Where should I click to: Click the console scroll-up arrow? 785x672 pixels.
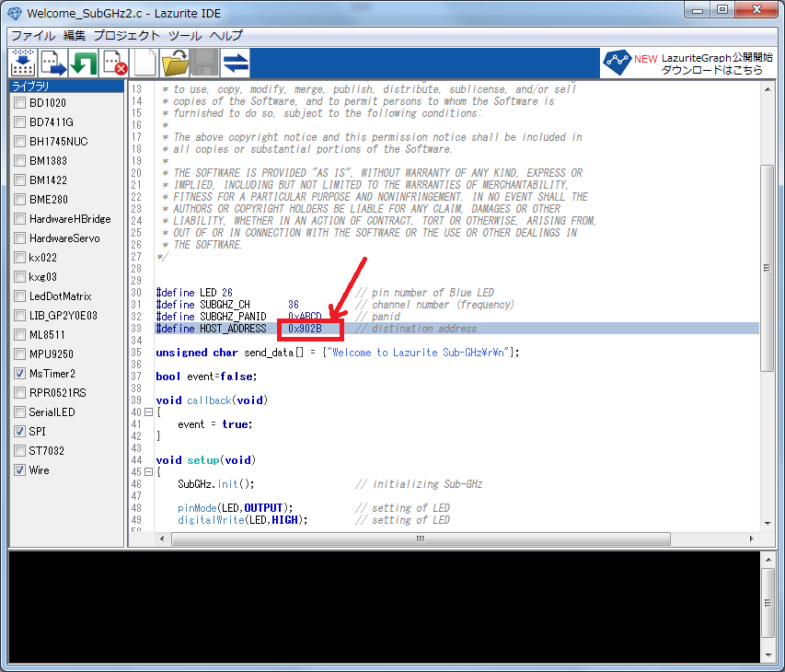pyautogui.click(x=768, y=558)
